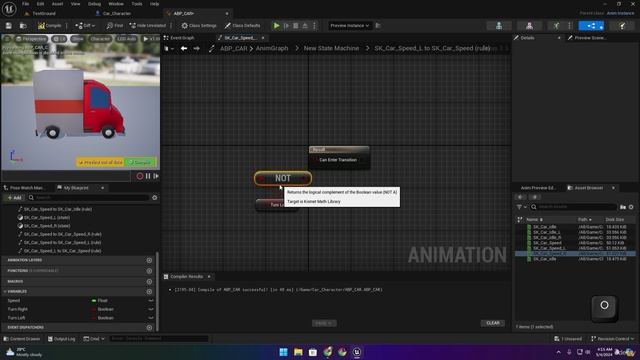Click the stop simulation icon
640x360 pixels.
tap(296, 26)
